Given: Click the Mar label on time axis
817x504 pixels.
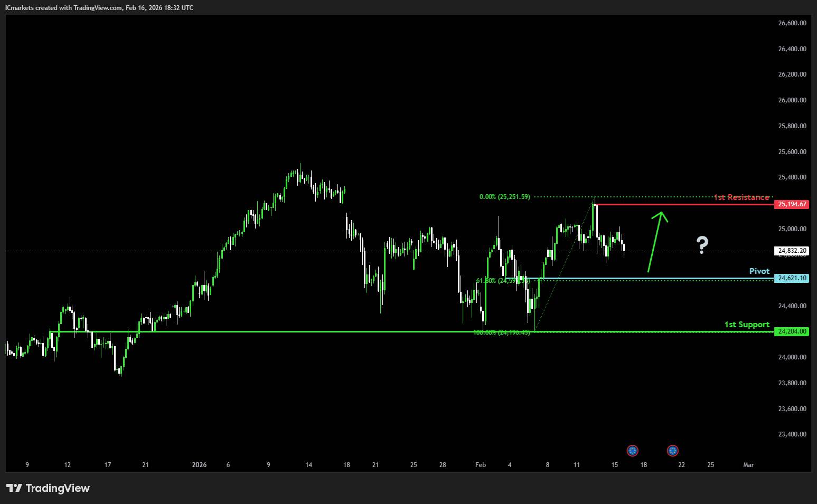Looking at the screenshot, I should pyautogui.click(x=748, y=465).
